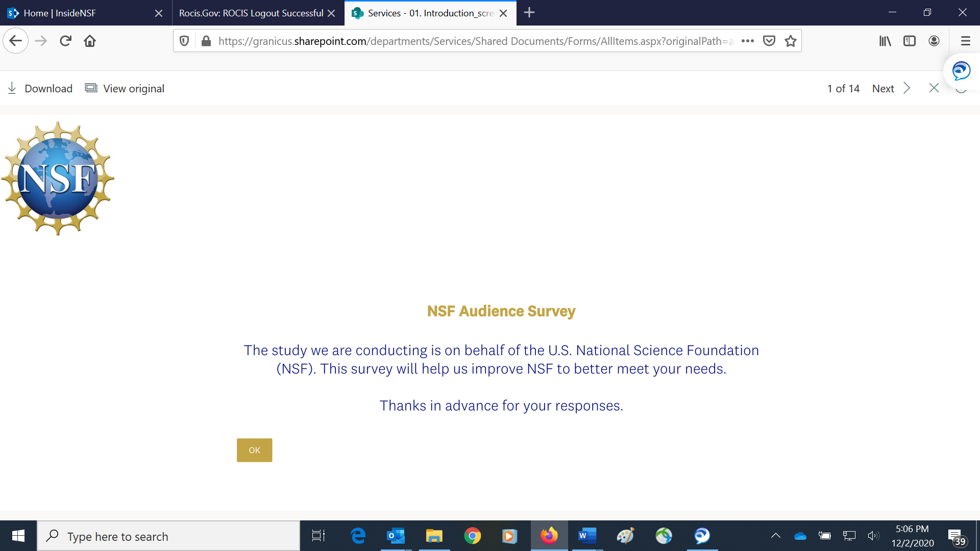Open page actions three-dot menu
Viewport: 980px width, 551px height.
(x=748, y=41)
